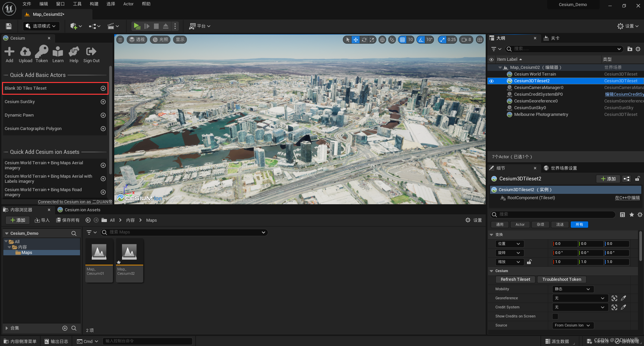
Task: Start Play in editor
Action: pos(136,26)
